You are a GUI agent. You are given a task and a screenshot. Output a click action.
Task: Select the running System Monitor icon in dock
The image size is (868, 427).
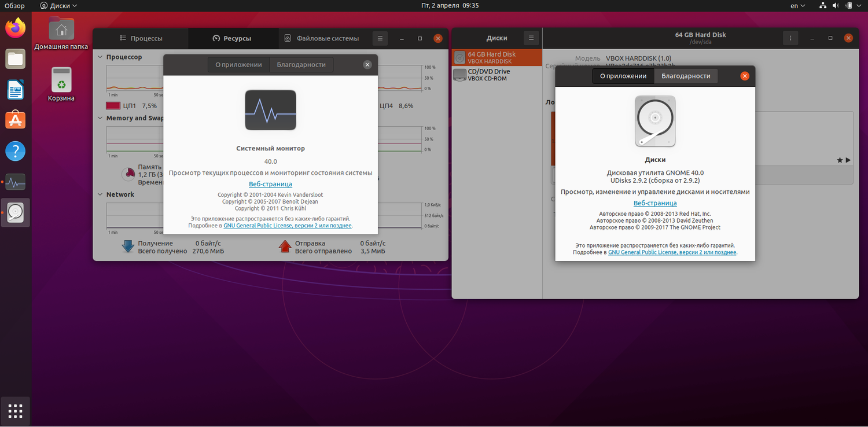click(14, 182)
